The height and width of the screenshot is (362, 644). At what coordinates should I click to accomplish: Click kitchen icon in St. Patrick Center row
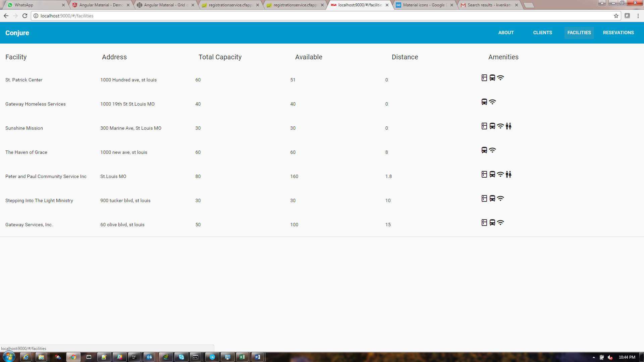[x=484, y=78]
